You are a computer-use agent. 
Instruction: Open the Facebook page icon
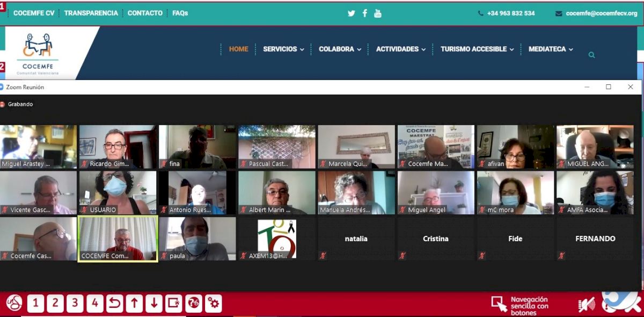click(x=365, y=13)
